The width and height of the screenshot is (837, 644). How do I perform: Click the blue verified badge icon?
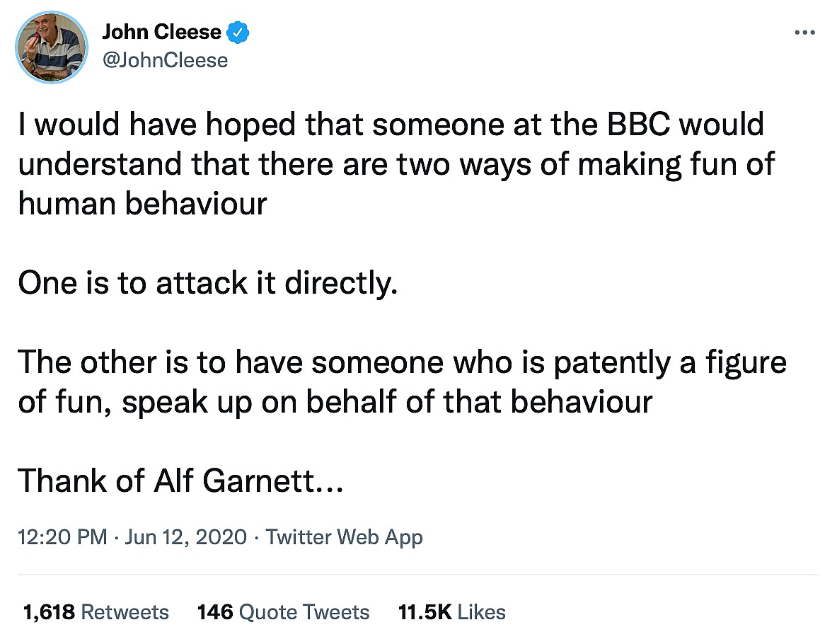(x=237, y=32)
